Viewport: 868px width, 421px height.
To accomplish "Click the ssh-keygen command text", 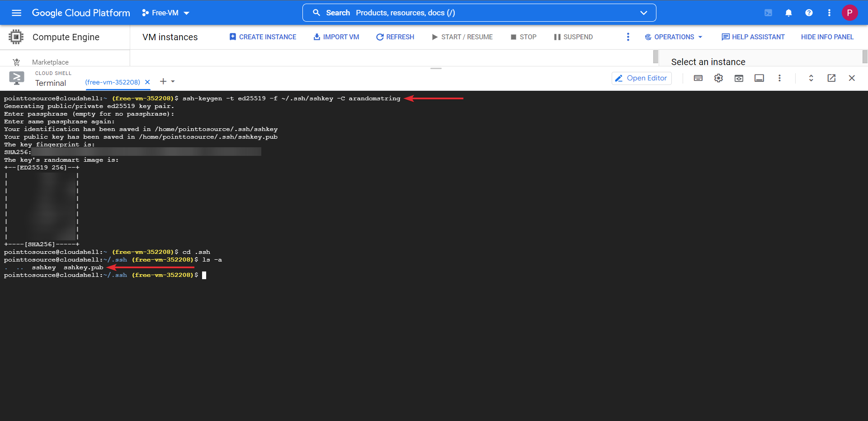I will pos(291,98).
